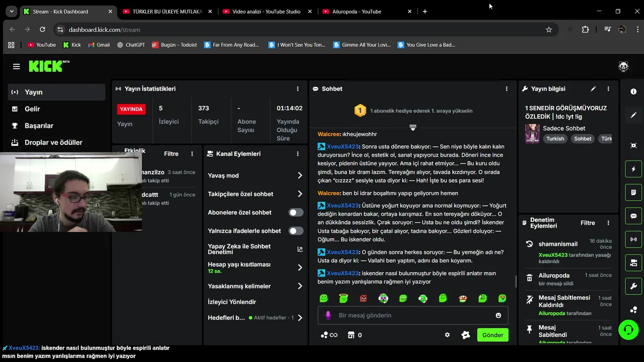Screen dimensions: 644x362
Task: Open the emoji picker smiley in chat input
Action: coord(498,315)
